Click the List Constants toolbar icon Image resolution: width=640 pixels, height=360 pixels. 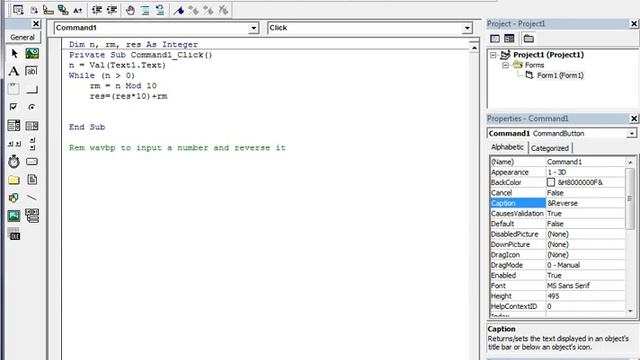[x=34, y=10]
